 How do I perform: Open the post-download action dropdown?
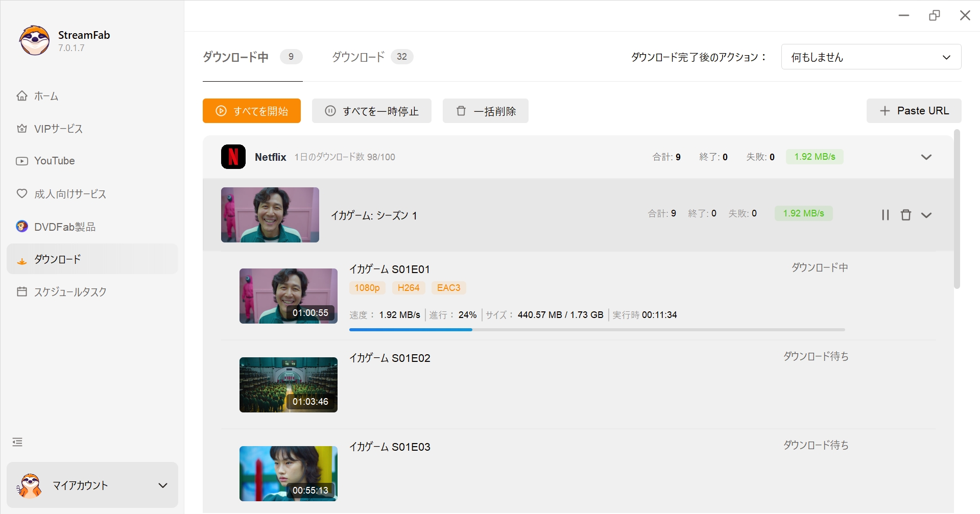pos(871,57)
